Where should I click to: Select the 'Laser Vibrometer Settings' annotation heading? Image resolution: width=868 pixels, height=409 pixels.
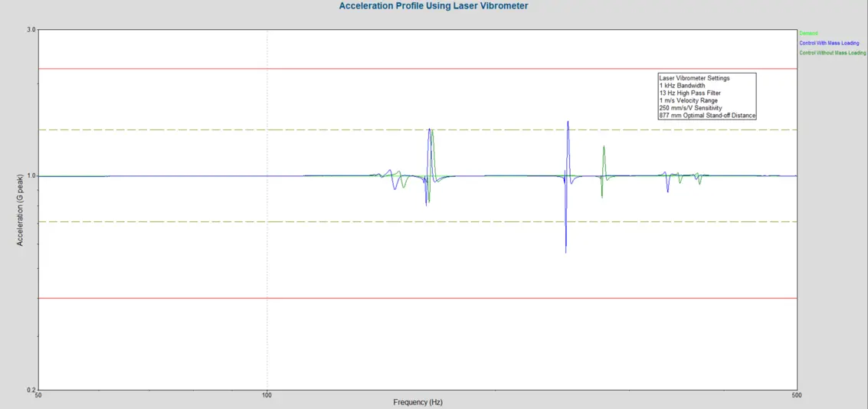694,78
